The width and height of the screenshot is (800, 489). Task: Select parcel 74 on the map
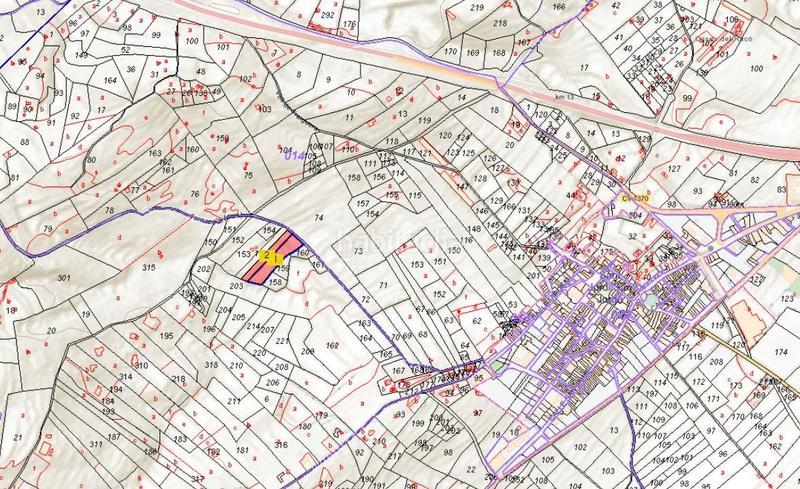(320, 217)
